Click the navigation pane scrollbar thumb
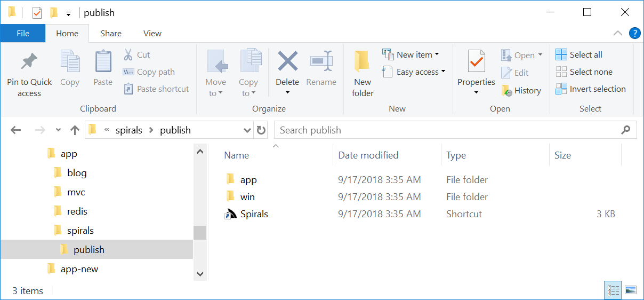 click(200, 232)
